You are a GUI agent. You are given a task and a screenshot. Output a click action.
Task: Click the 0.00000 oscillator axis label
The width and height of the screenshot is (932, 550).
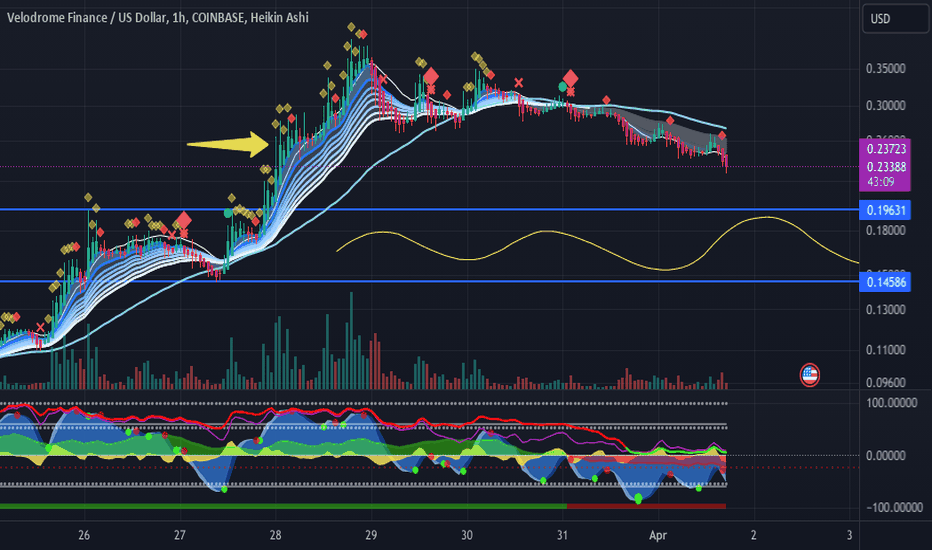pyautogui.click(x=887, y=455)
